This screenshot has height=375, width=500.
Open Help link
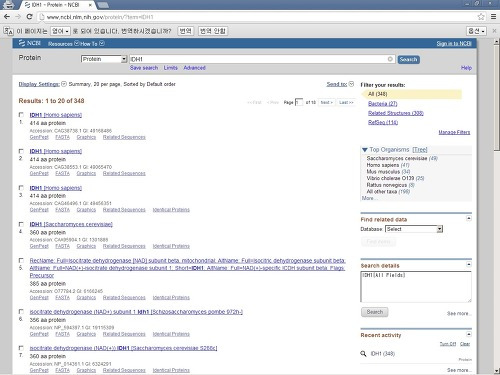pyautogui.click(x=466, y=68)
